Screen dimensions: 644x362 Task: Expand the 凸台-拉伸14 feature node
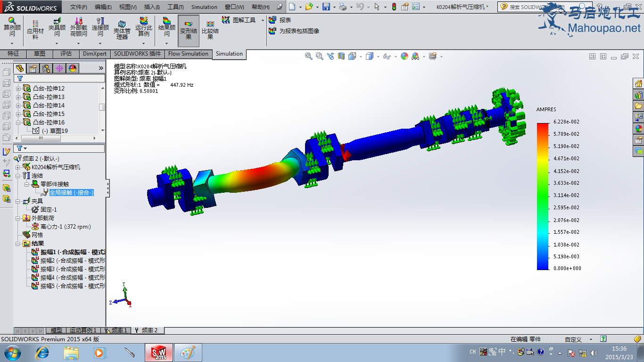[18, 106]
